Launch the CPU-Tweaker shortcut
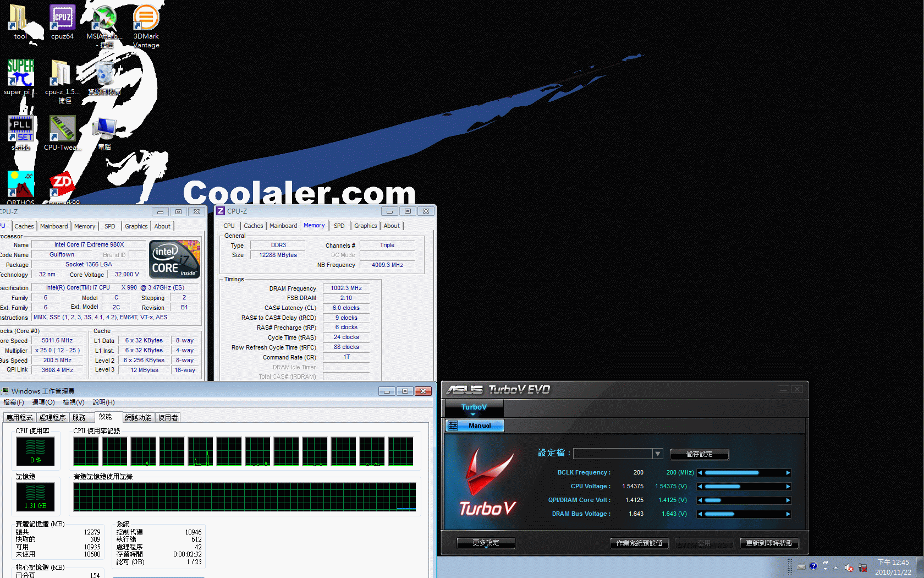The height and width of the screenshot is (578, 924). [x=62, y=132]
